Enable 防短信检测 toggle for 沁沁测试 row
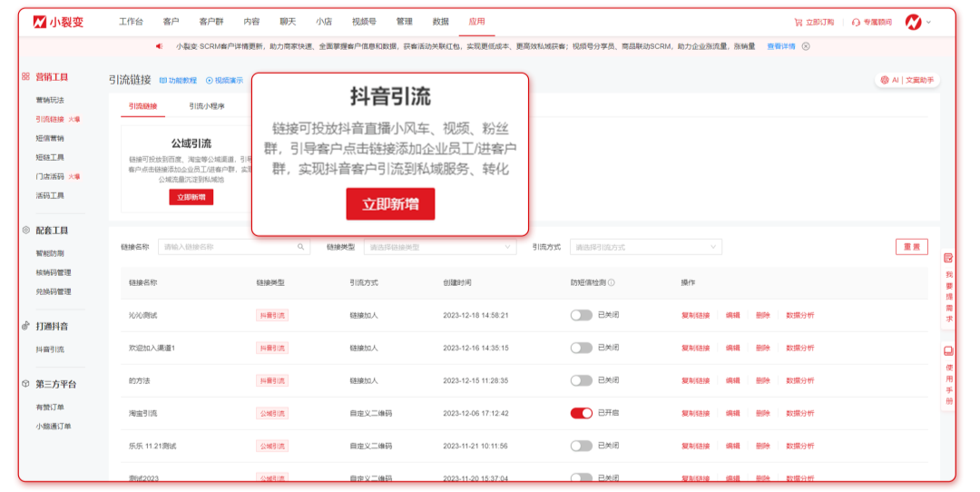This screenshot has width=980, height=492. click(581, 315)
